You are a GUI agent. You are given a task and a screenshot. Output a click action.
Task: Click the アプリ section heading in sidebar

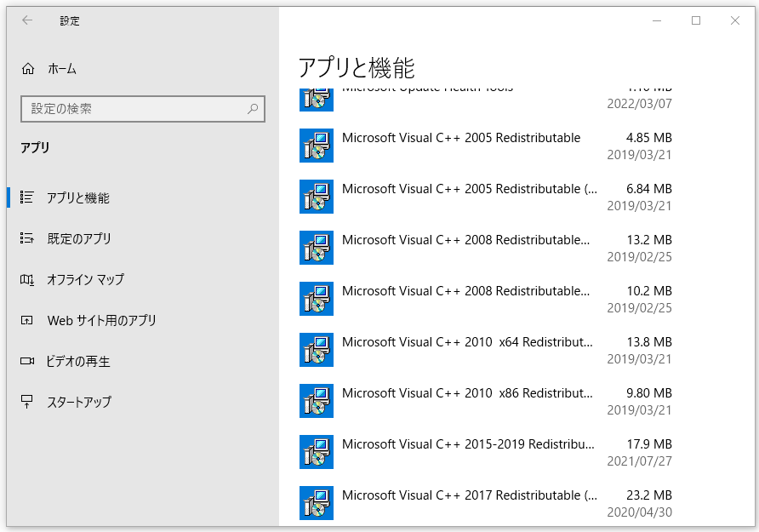point(35,147)
